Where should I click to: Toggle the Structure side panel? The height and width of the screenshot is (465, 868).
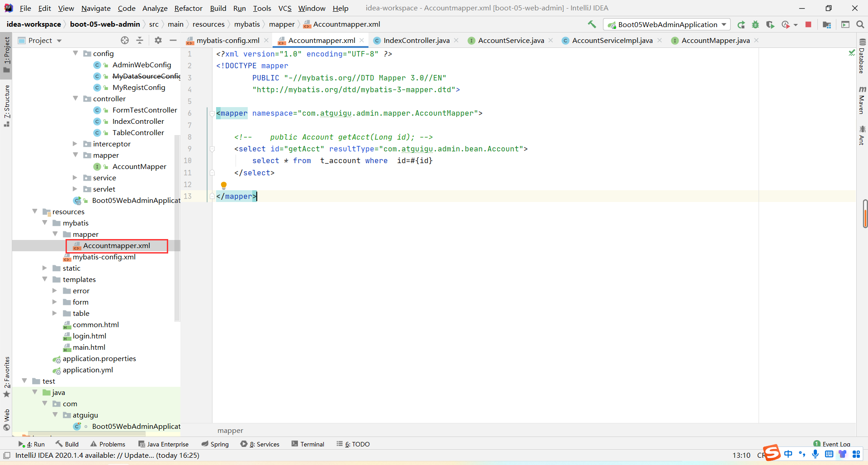pos(6,104)
